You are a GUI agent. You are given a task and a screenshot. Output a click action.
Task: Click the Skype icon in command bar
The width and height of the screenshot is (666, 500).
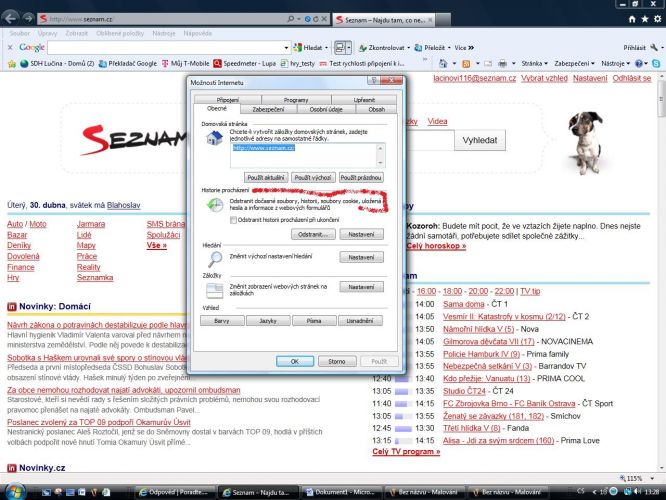point(656,64)
